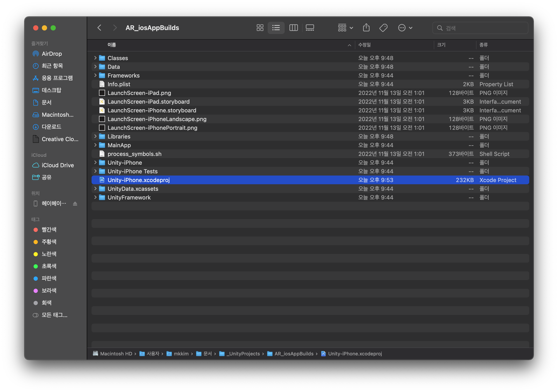Viewport: 558px width, 392px height.
Task: Select list view toggle button
Action: click(276, 28)
